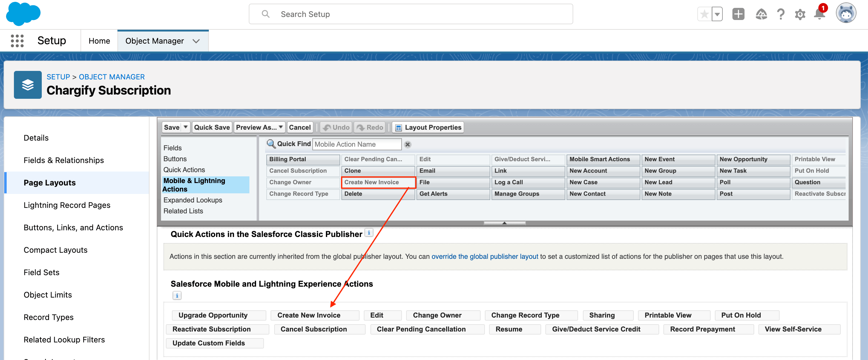This screenshot has width=868, height=360.
Task: Click the global actions plus icon
Action: 738,14
